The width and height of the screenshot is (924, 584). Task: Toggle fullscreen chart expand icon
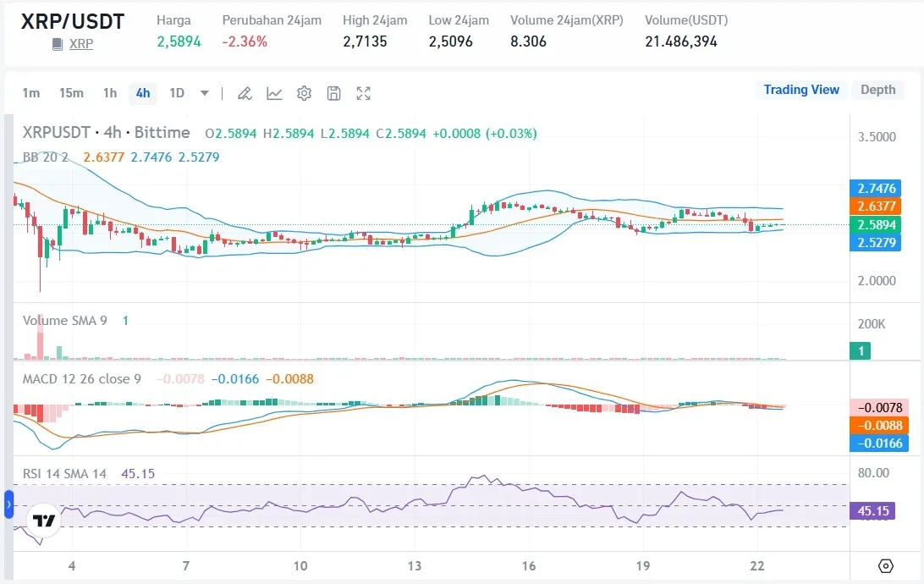click(x=364, y=93)
